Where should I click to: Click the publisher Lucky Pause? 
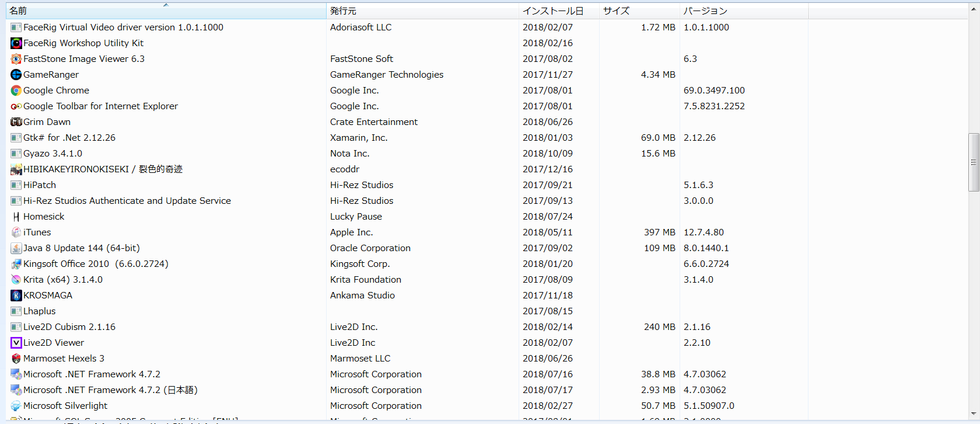click(356, 217)
